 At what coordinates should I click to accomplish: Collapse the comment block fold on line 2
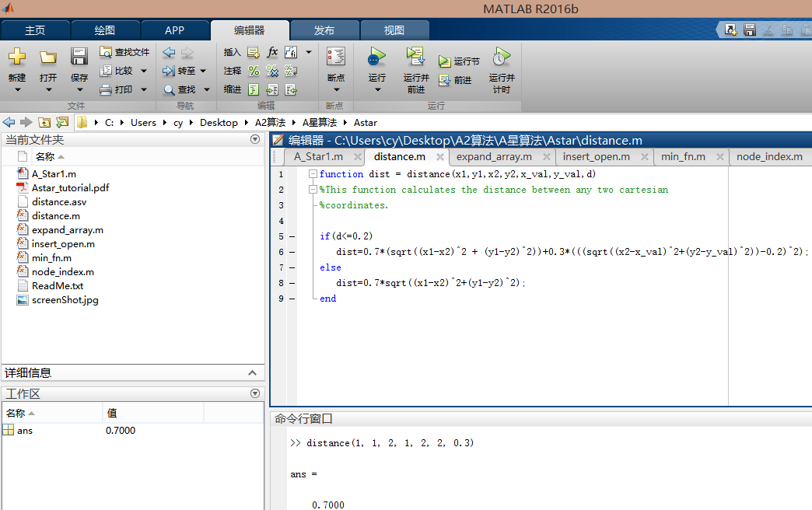coord(312,190)
